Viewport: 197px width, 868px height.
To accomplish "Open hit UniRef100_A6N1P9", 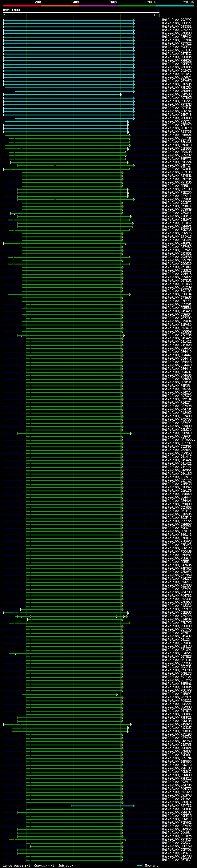I will [x=176, y=548].
